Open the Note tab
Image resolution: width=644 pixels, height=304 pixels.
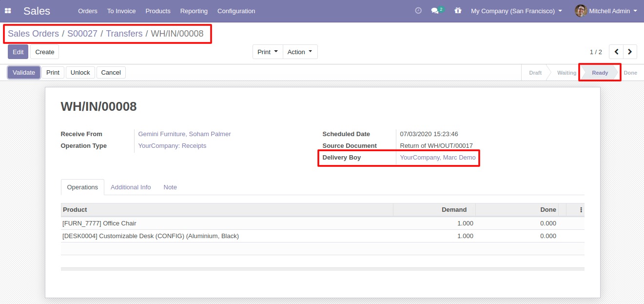click(170, 187)
